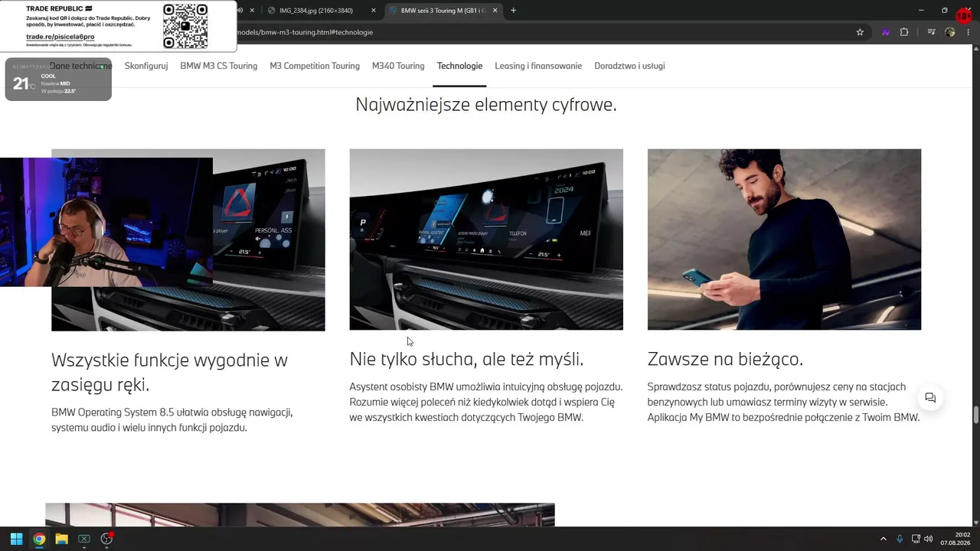Open the volume speaker icon in tray
Screen dimensions: 980x551
point(929,539)
